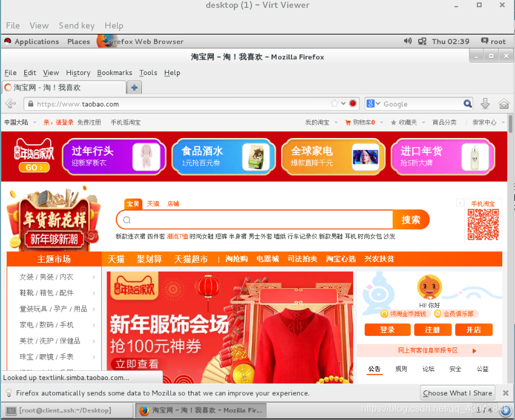The image size is (515, 420).
Task: Click the 会员俱乐部 smiley icon
Action: (x=437, y=314)
